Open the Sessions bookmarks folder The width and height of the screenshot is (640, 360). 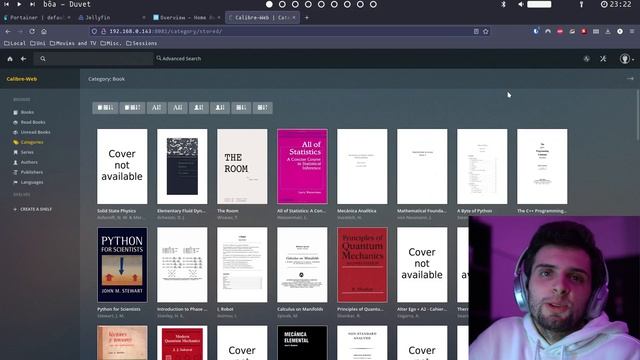tap(142, 43)
